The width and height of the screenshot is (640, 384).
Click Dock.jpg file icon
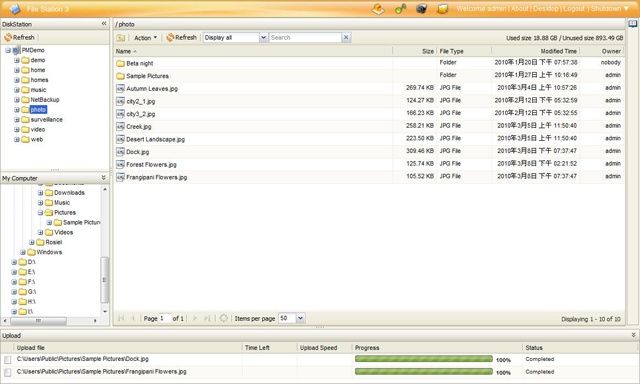[x=120, y=152]
